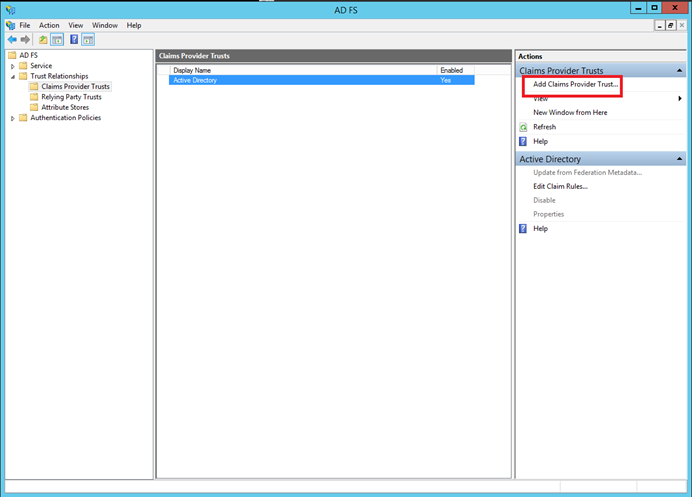Click inner MDI restore button
The height and width of the screenshot is (497, 692).
(670, 26)
